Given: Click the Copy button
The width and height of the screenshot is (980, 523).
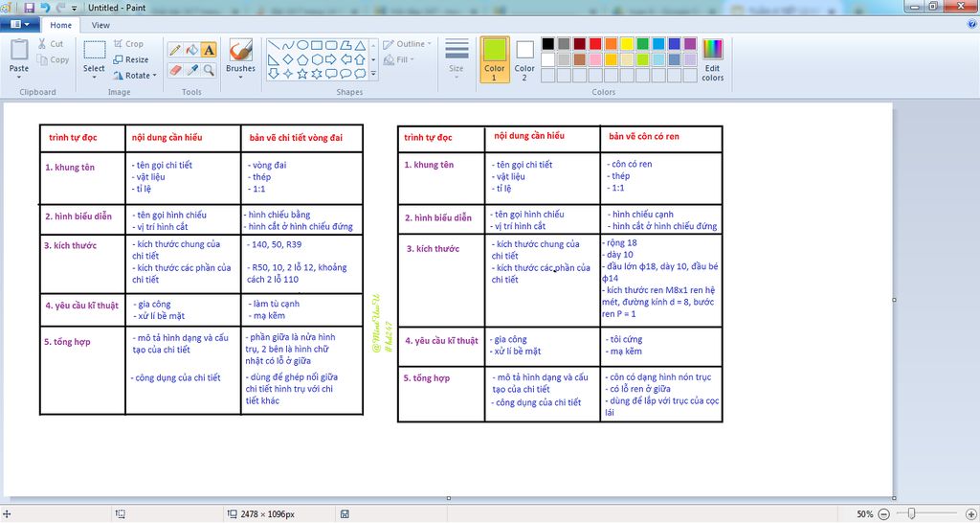Looking at the screenshot, I should click(x=53, y=60).
